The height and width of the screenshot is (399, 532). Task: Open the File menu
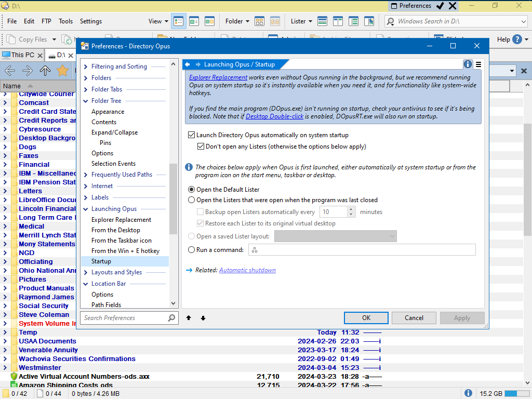point(12,21)
